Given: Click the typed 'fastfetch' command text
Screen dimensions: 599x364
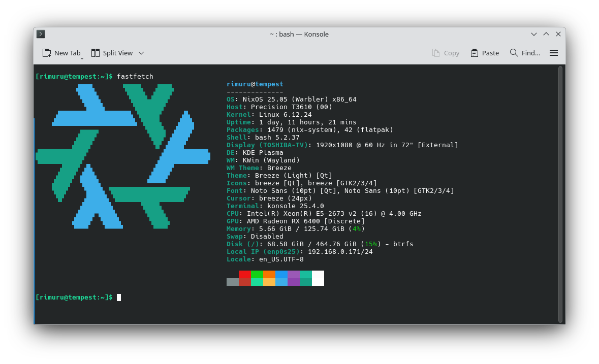Looking at the screenshot, I should pos(135,77).
